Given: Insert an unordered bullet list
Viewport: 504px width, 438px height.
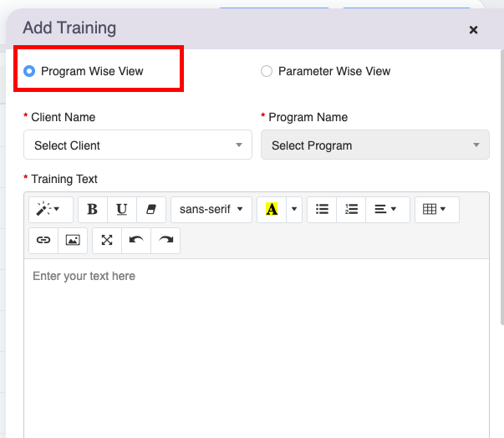Looking at the screenshot, I should [322, 209].
